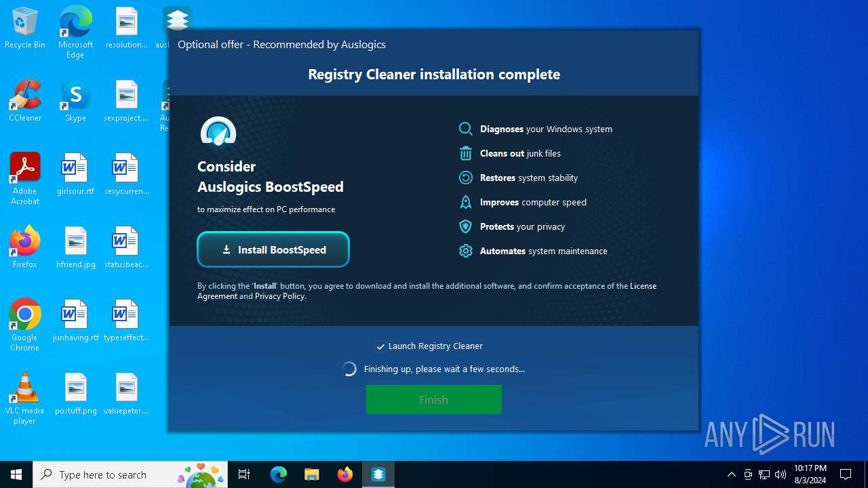The width and height of the screenshot is (868, 488).
Task: Click the network tray icon
Action: coord(764,474)
